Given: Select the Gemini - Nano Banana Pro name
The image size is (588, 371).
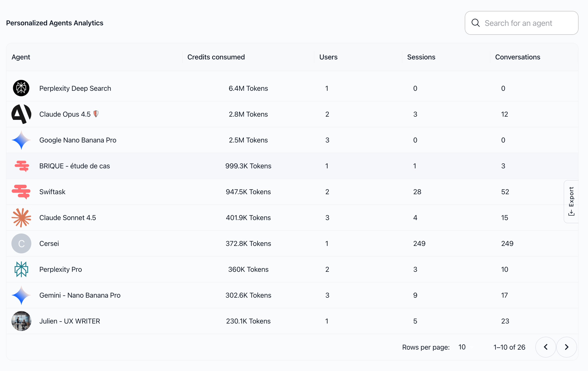Looking at the screenshot, I should pyautogui.click(x=80, y=295).
